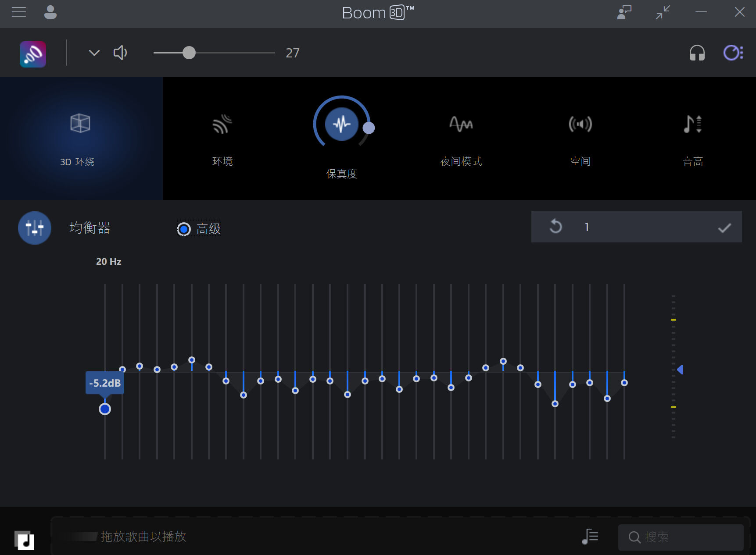The image size is (756, 555).
Task: Select the 高级 advanced radio button
Action: coord(184,229)
